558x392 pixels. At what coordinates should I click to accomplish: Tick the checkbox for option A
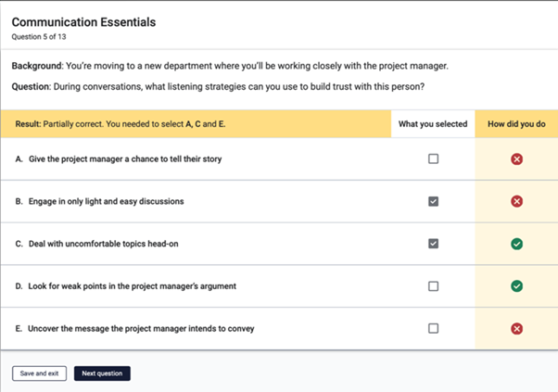point(433,159)
